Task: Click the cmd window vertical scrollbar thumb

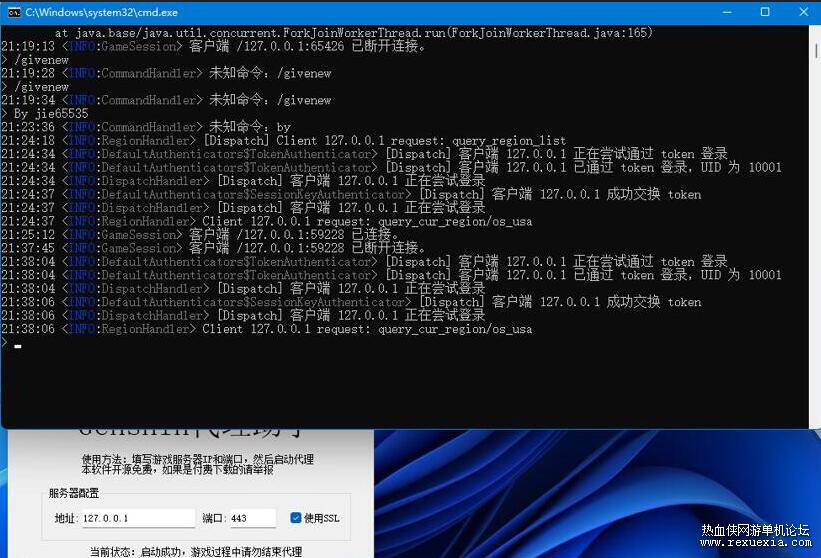Action: click(x=816, y=51)
